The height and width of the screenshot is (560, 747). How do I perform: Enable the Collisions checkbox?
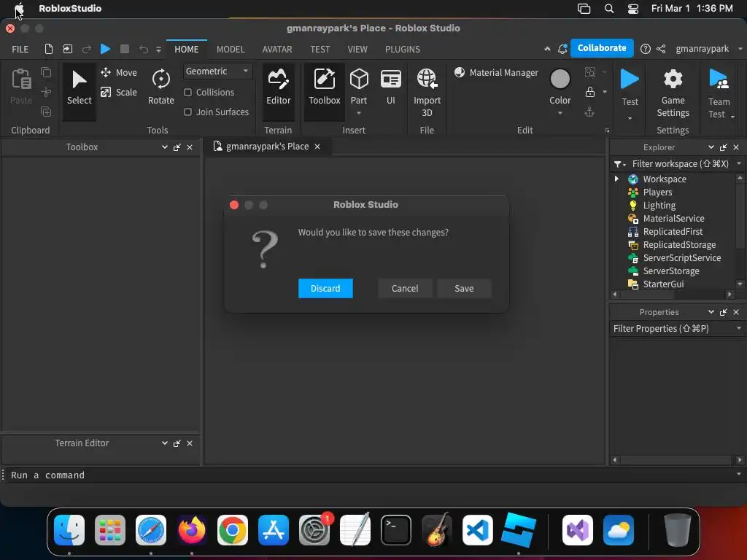click(187, 93)
